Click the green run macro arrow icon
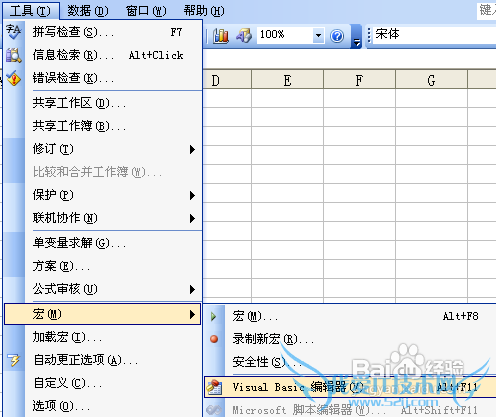496x417 pixels. (213, 316)
